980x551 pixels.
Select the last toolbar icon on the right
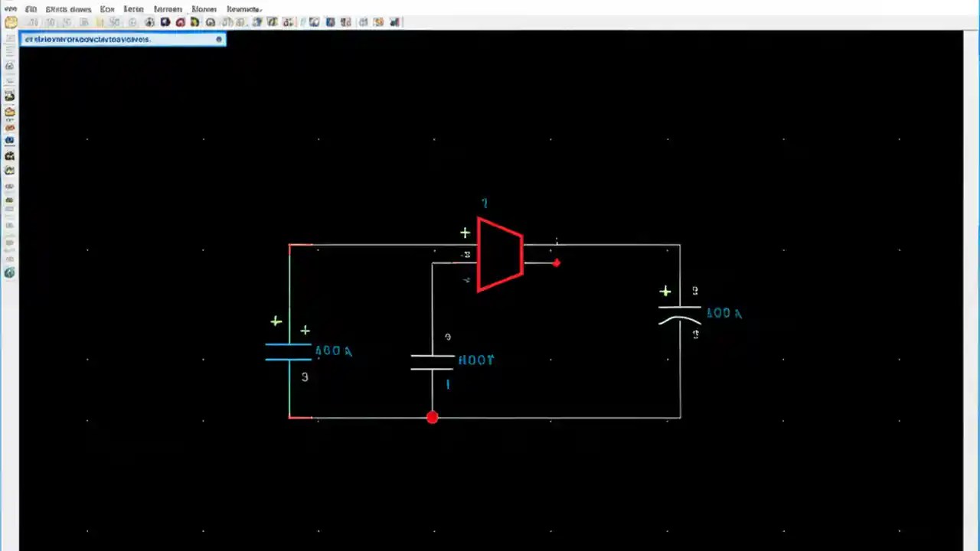(x=394, y=21)
